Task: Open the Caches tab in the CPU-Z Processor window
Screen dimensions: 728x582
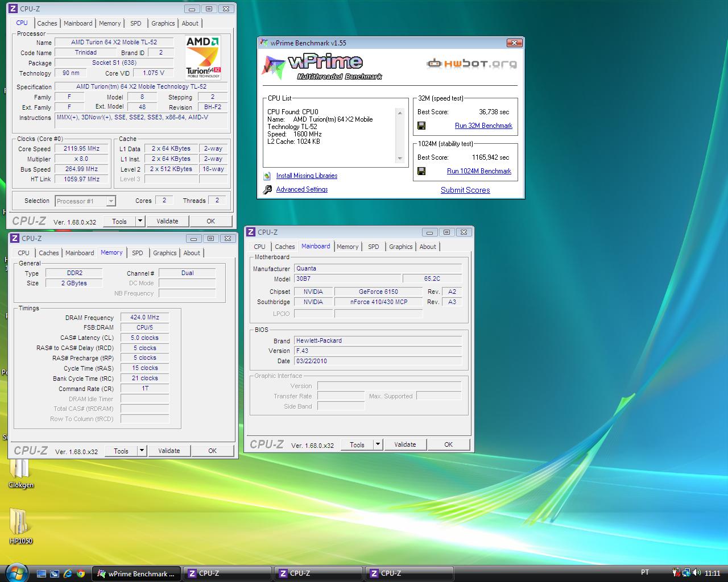Action: tap(47, 23)
